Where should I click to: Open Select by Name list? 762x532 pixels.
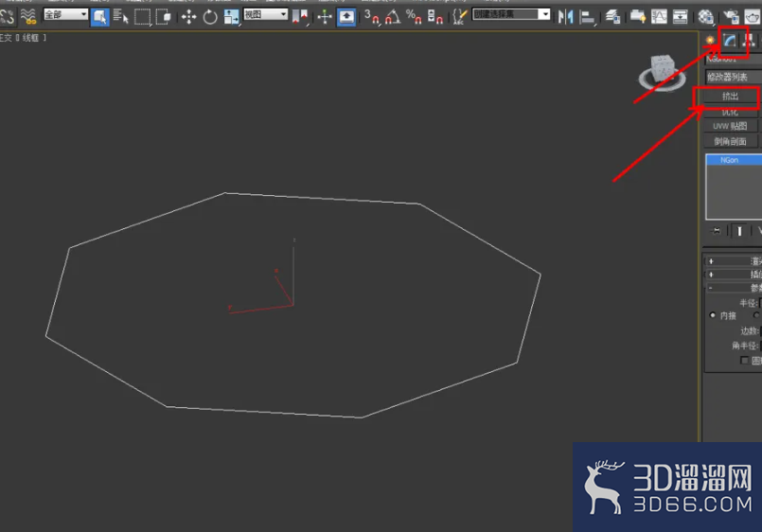coord(120,17)
